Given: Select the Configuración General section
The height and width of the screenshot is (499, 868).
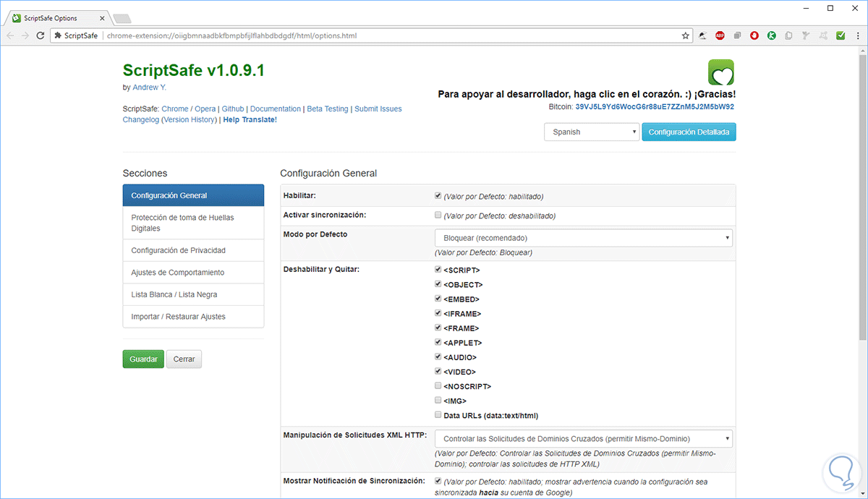Looking at the screenshot, I should [193, 195].
